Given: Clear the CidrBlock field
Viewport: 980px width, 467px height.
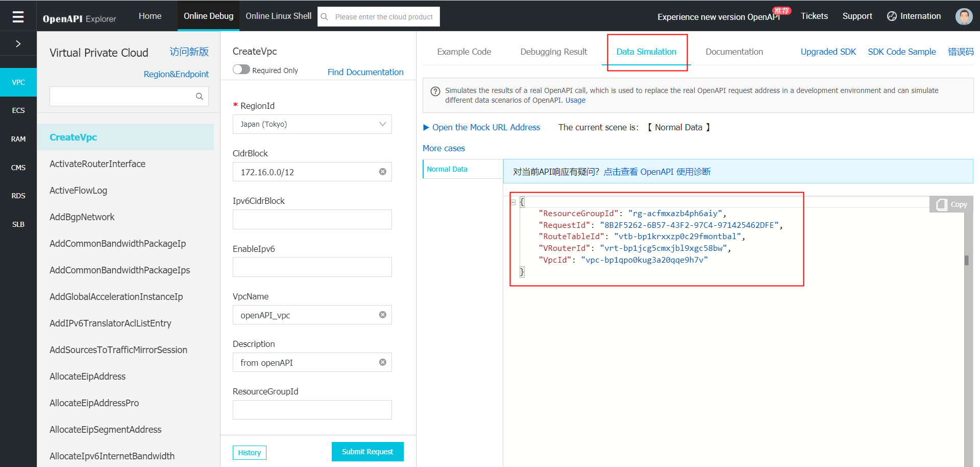Looking at the screenshot, I should 382,172.
